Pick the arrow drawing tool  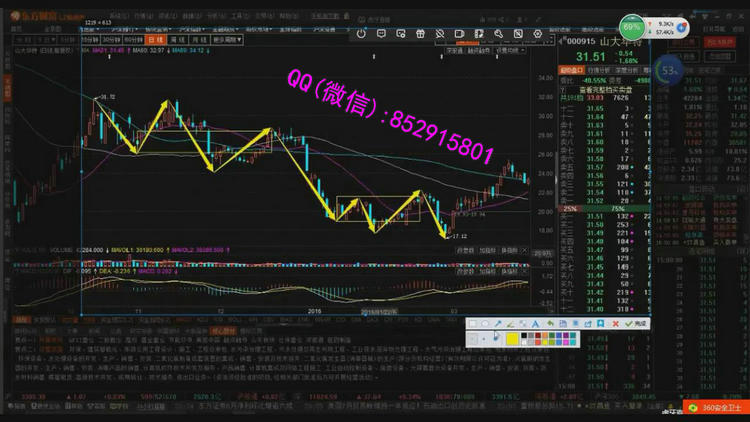tap(497, 324)
